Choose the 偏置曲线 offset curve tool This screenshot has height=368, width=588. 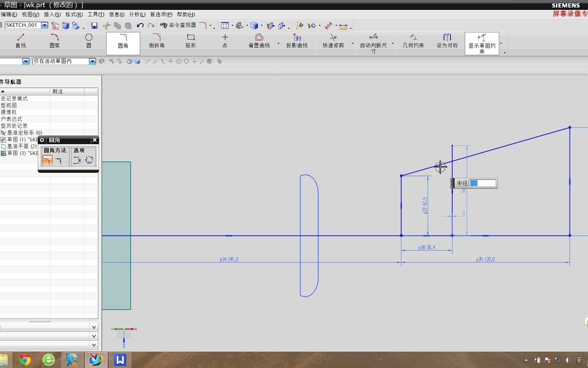(x=259, y=41)
